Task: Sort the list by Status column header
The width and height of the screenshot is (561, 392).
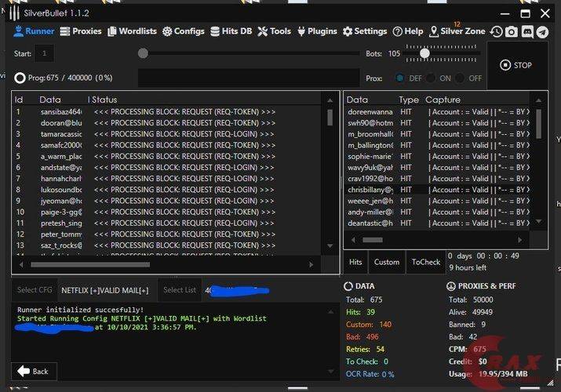Action: tap(104, 100)
